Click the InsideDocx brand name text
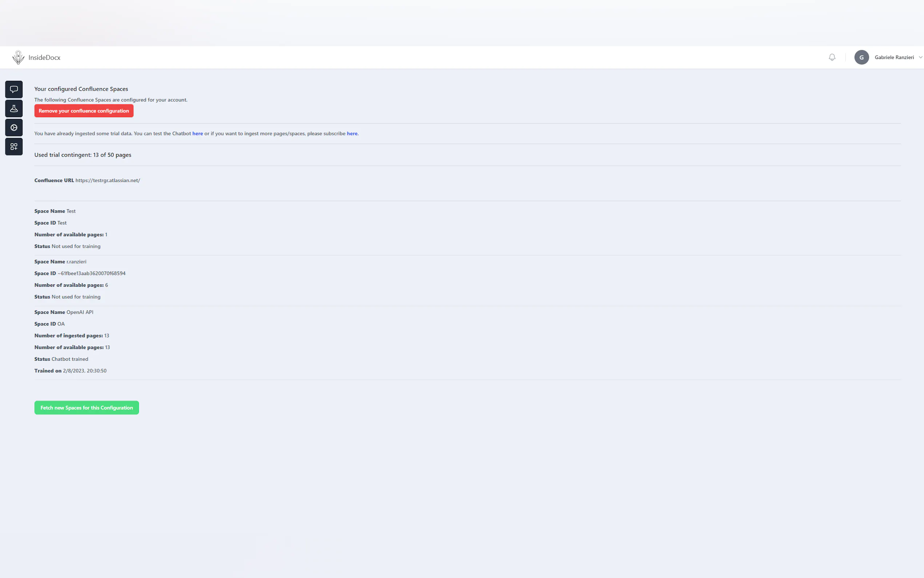This screenshot has width=924, height=578. point(44,58)
